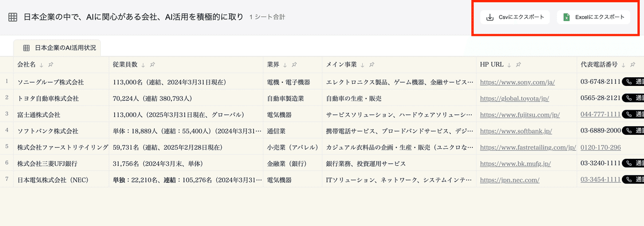
Task: Export the sheet with Excelにエクスポート
Action: click(594, 17)
